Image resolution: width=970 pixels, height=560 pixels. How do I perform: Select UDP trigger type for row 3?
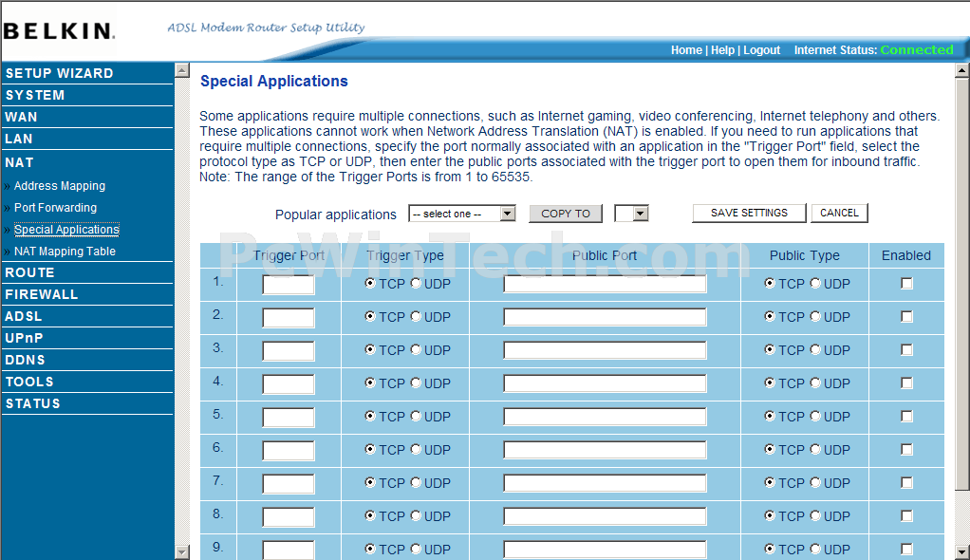[x=416, y=349]
